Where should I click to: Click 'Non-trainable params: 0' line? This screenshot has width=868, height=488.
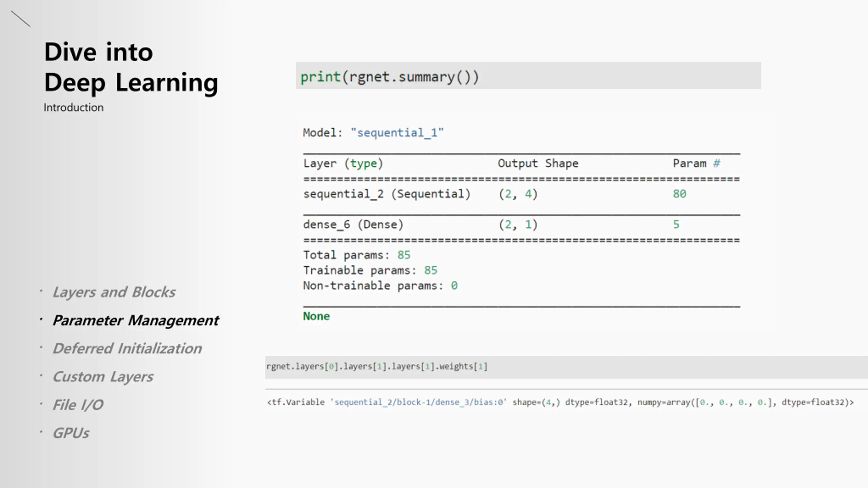click(x=380, y=286)
